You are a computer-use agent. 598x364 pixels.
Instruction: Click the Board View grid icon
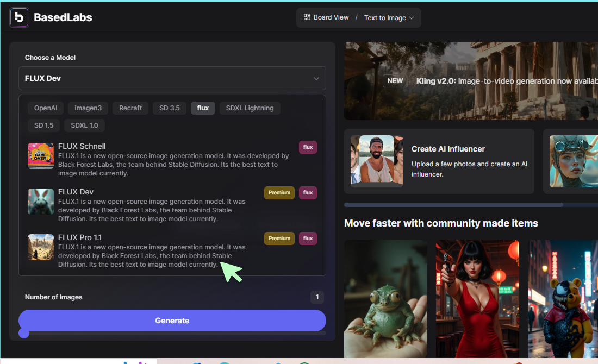pos(307,17)
